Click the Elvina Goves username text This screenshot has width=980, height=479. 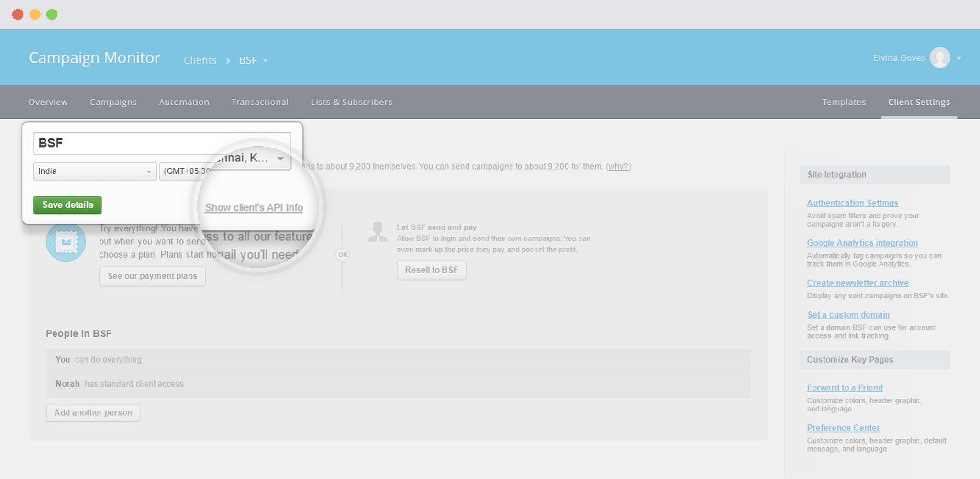(x=899, y=58)
